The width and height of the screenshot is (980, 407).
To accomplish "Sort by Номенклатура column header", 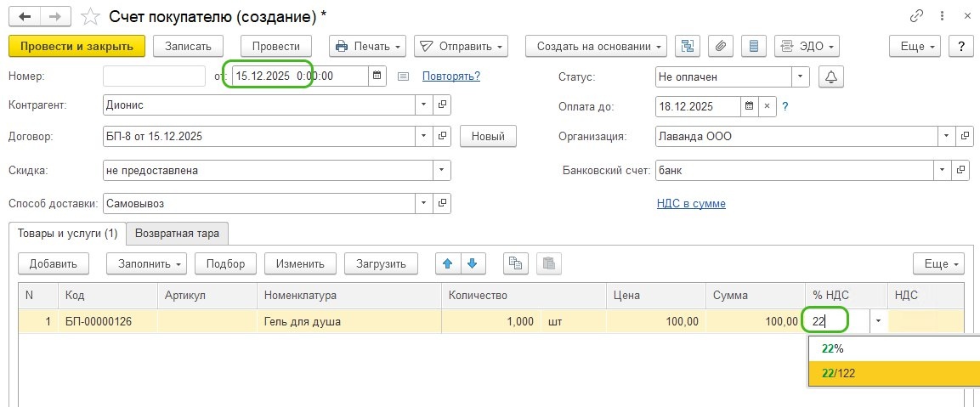I will pos(348,296).
